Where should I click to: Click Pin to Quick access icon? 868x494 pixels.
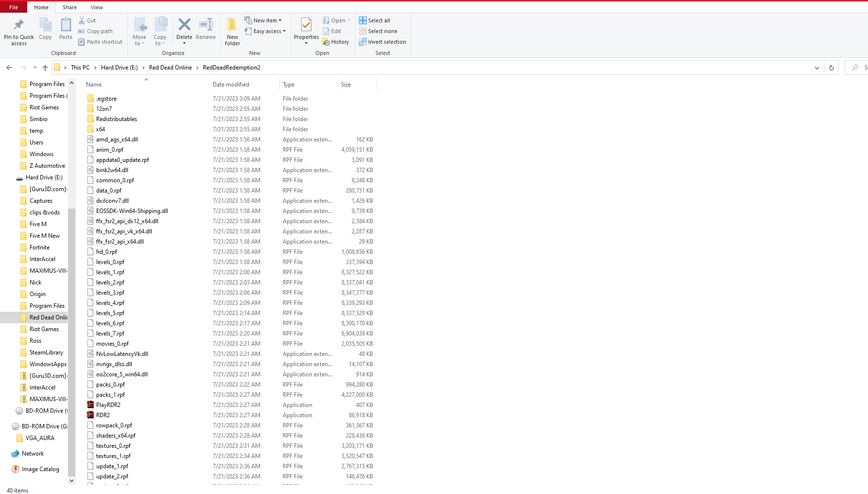pyautogui.click(x=19, y=24)
